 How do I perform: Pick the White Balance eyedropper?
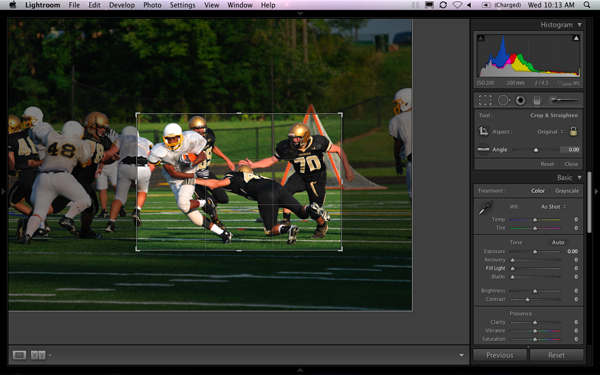click(486, 208)
